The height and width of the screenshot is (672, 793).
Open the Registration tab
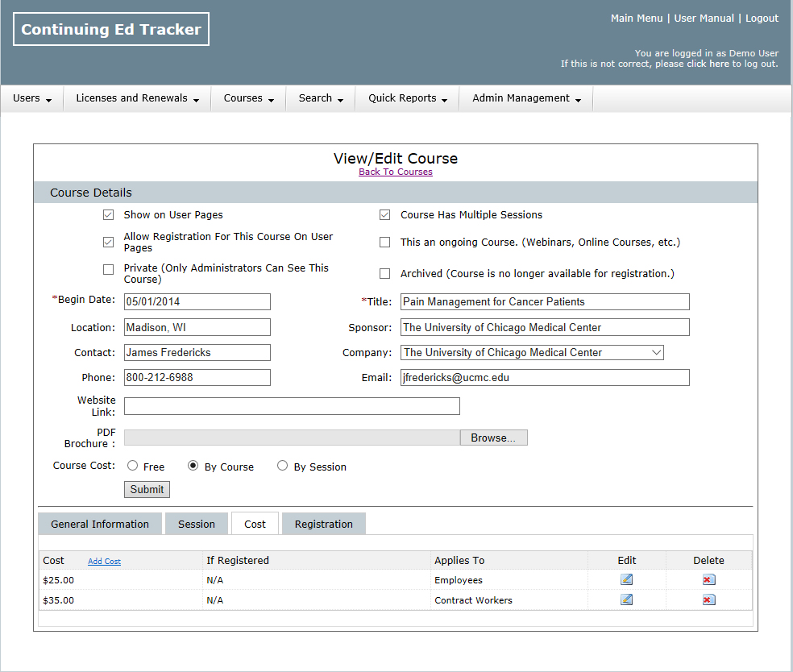tap(323, 524)
